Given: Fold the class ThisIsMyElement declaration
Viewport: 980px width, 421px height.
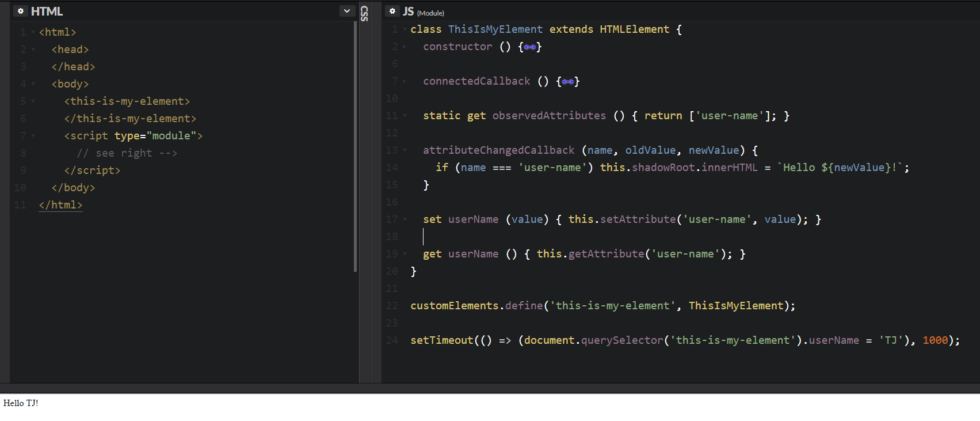Looking at the screenshot, I should coord(405,29).
